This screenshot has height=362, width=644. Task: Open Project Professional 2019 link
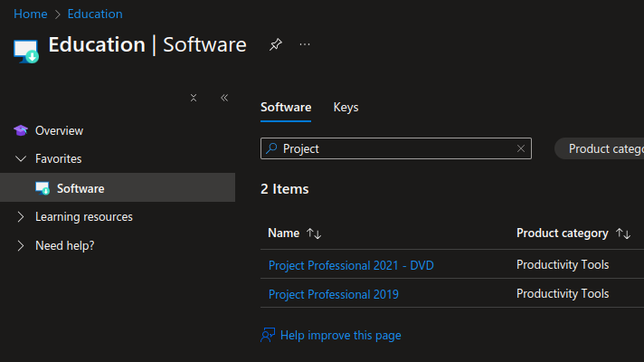(x=333, y=294)
